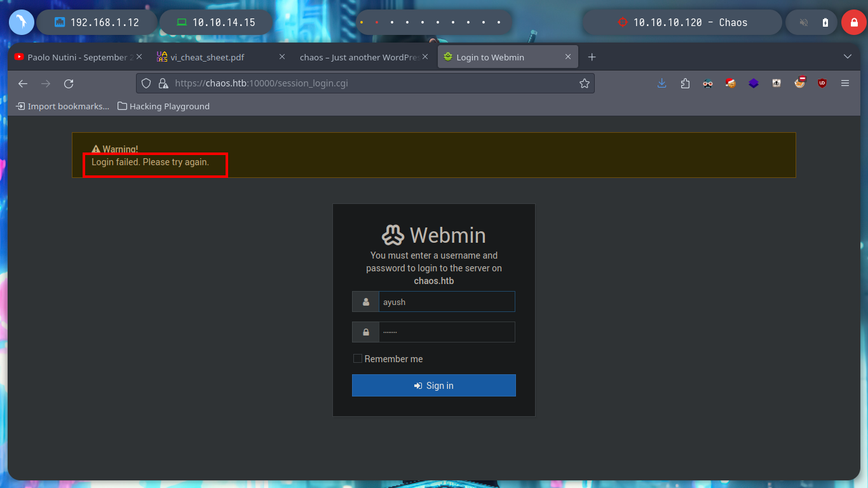This screenshot has height=488, width=868.
Task: Click the 192.168.1.12 ethernet address indicator
Action: [97, 22]
